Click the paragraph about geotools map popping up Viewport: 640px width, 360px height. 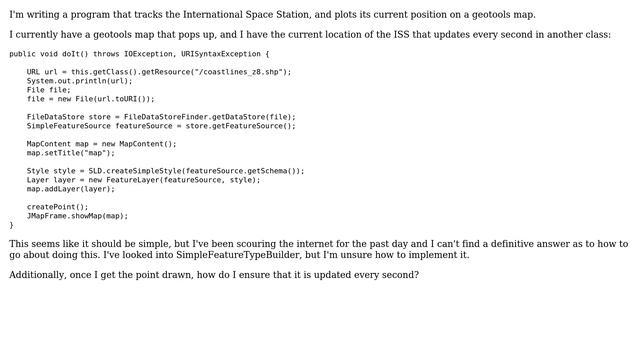coord(310,35)
